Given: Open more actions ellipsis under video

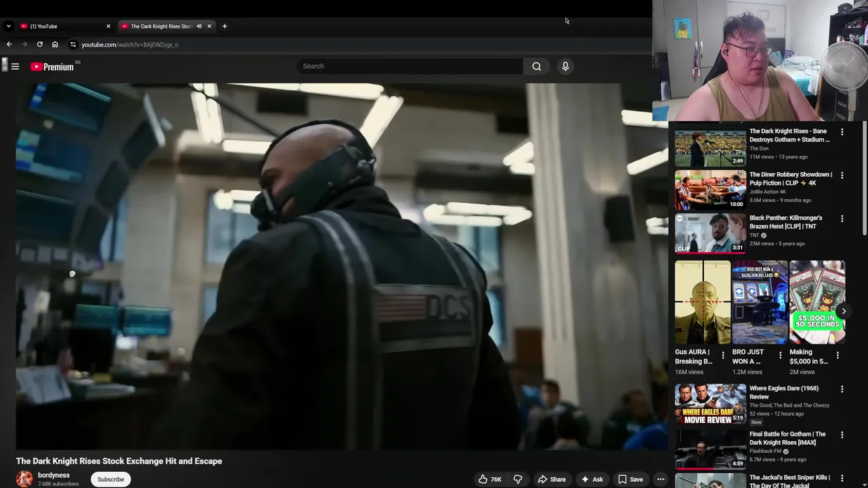Looking at the screenshot, I should [x=660, y=479].
